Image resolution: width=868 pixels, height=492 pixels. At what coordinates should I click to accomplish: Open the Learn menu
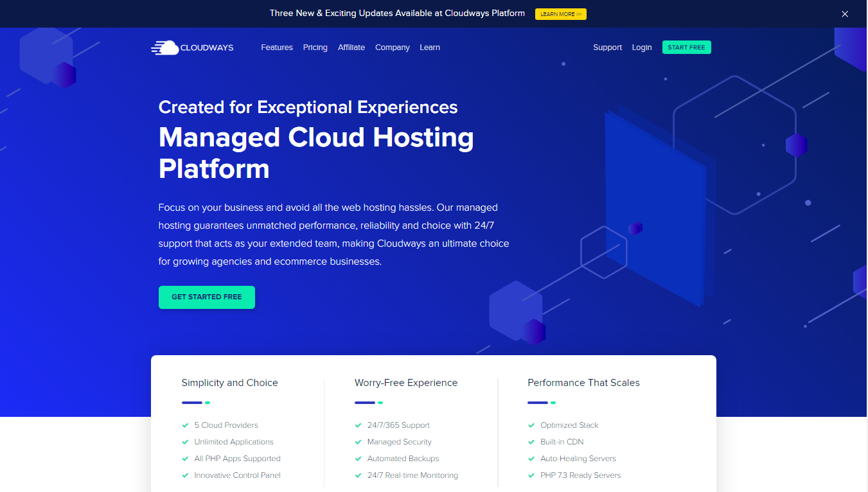point(430,48)
